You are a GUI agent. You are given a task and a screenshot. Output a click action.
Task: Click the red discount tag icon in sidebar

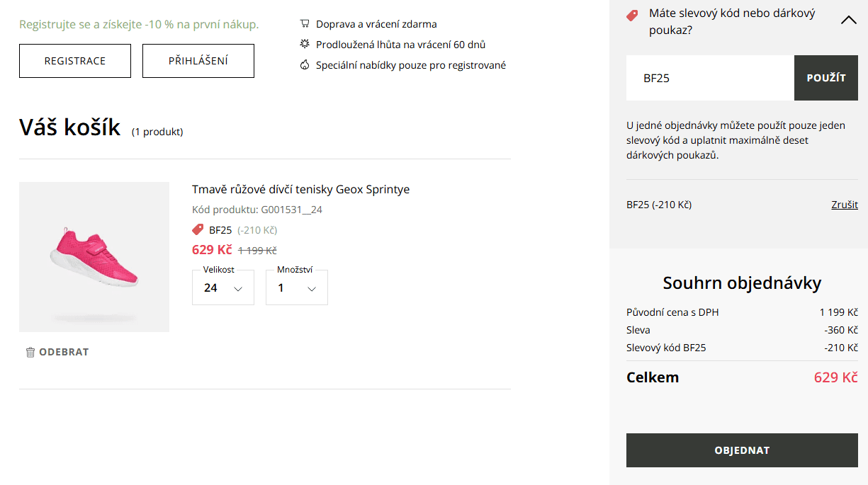point(633,15)
